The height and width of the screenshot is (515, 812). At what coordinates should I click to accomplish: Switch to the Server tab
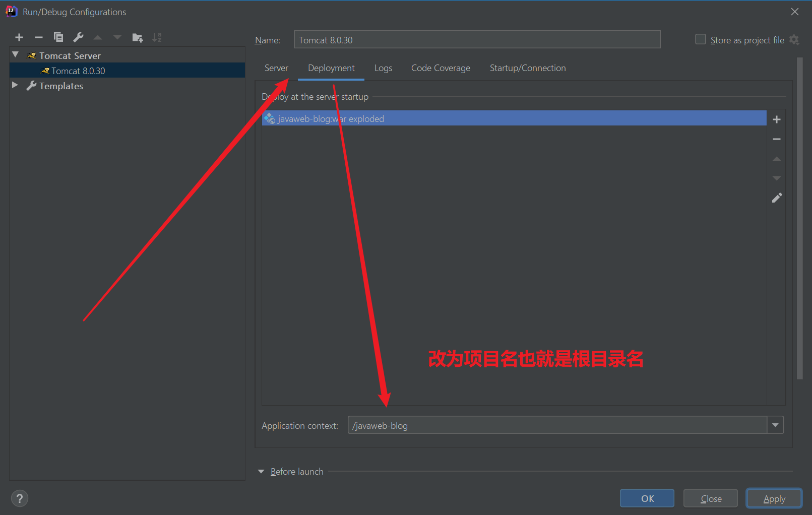(x=276, y=68)
